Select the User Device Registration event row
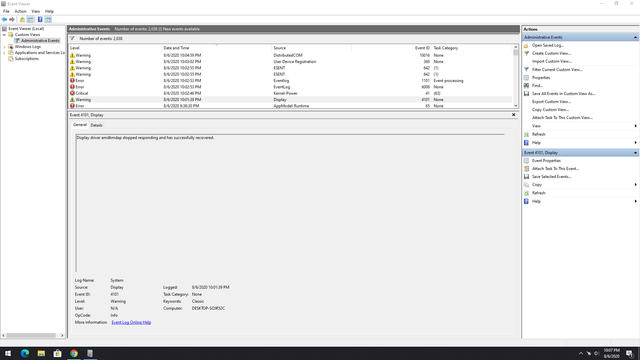Viewport: 640px width, 360px height. tap(290, 62)
